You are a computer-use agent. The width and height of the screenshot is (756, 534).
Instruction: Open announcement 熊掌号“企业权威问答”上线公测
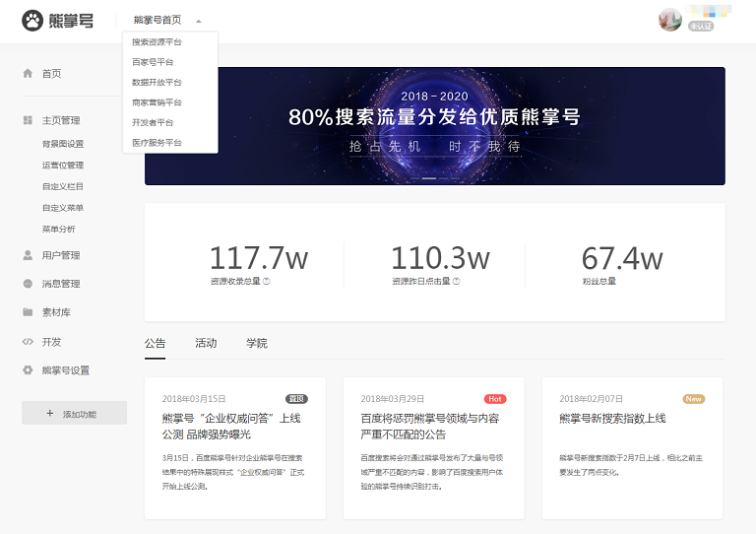[231, 427]
